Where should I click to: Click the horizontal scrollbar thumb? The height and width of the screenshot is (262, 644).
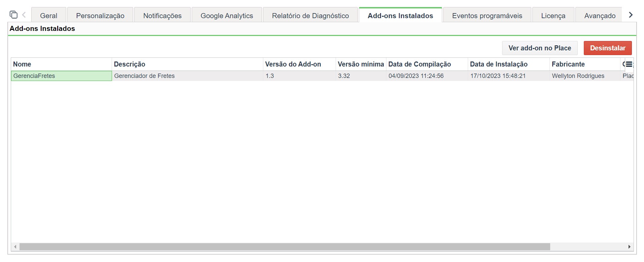[x=285, y=247]
